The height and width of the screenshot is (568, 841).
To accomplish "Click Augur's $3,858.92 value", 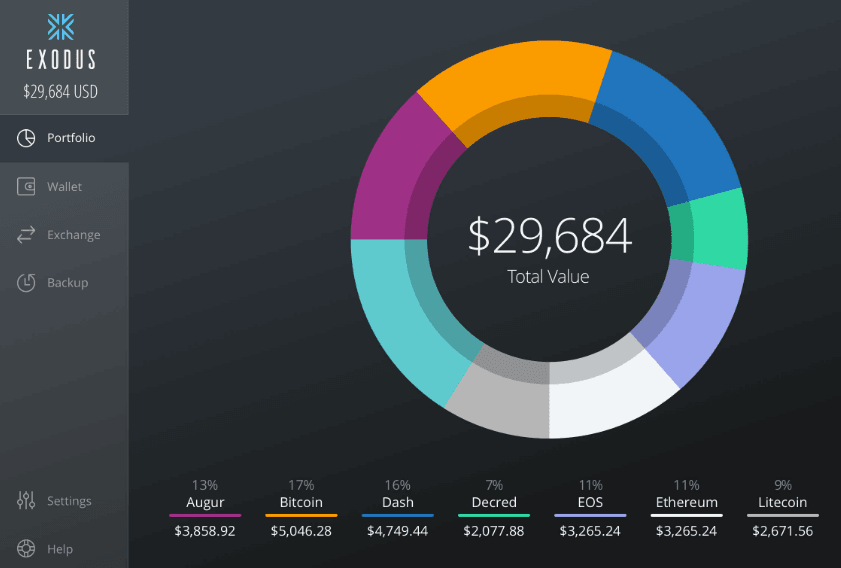I will (x=205, y=531).
